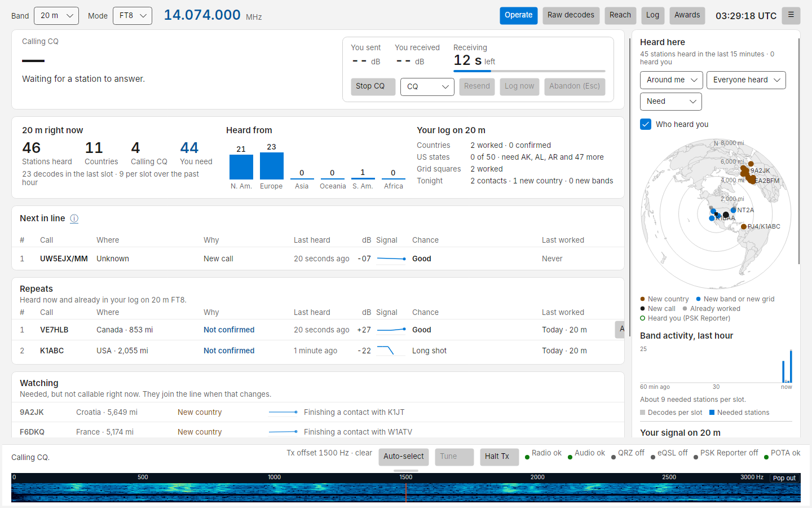Click the Tune button
Viewport: 812px width, 508px height.
454,457
